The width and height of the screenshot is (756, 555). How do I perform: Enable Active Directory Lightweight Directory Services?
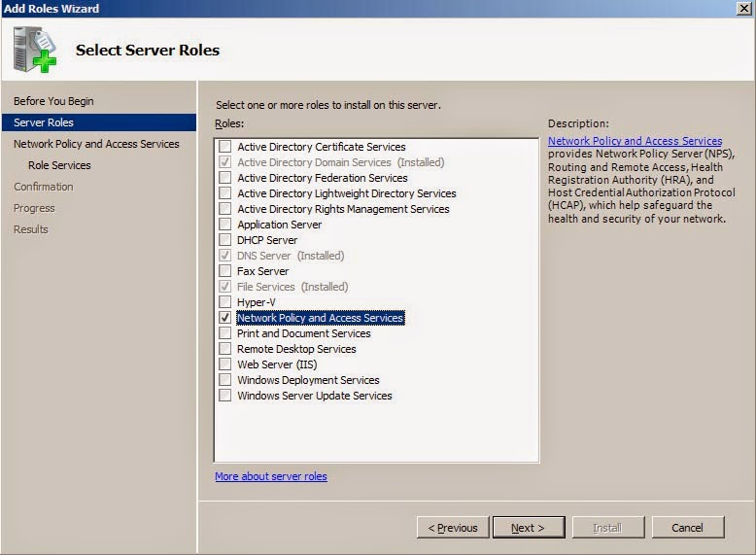coord(224,192)
